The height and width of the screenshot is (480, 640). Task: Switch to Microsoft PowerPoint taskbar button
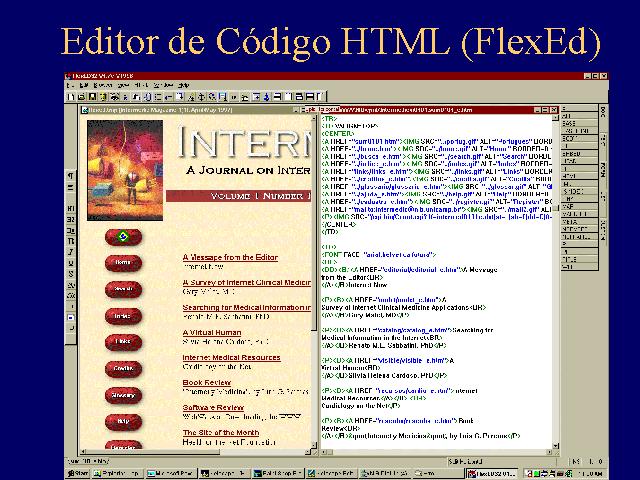click(171, 473)
